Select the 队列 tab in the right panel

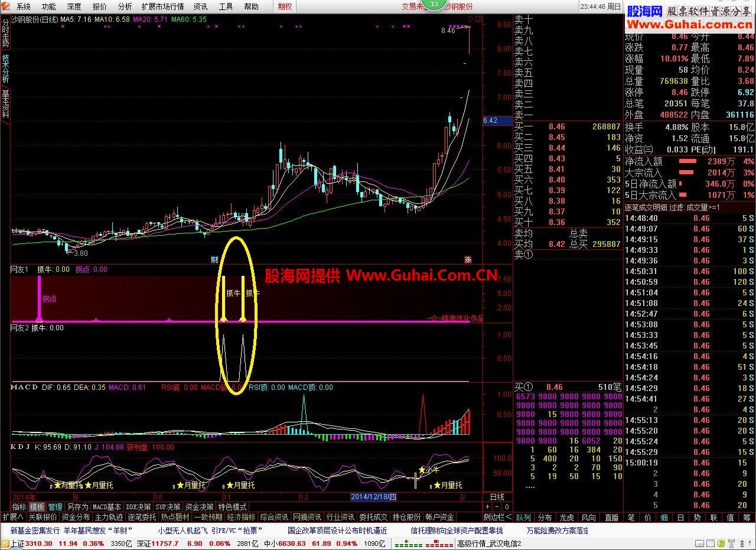(524, 518)
